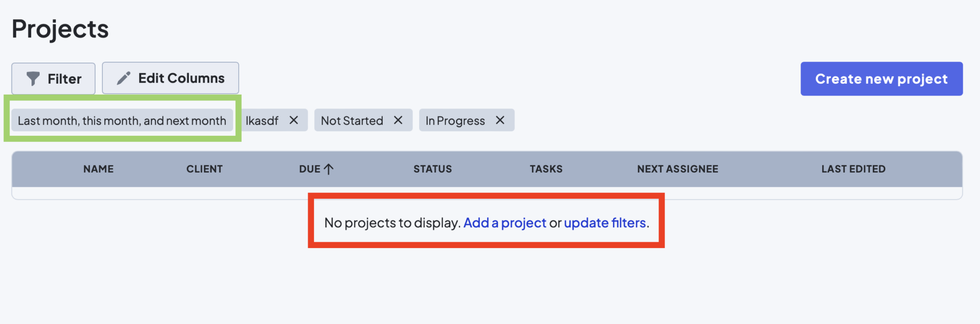Click the sort arrow next to DUE
Screen dimensions: 980x324
pos(330,168)
